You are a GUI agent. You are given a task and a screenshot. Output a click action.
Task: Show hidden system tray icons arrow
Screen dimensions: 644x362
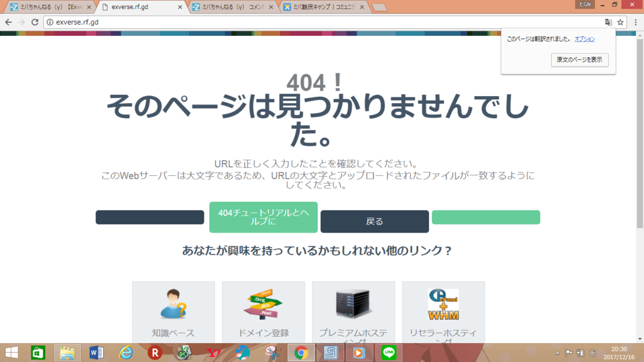(x=557, y=353)
